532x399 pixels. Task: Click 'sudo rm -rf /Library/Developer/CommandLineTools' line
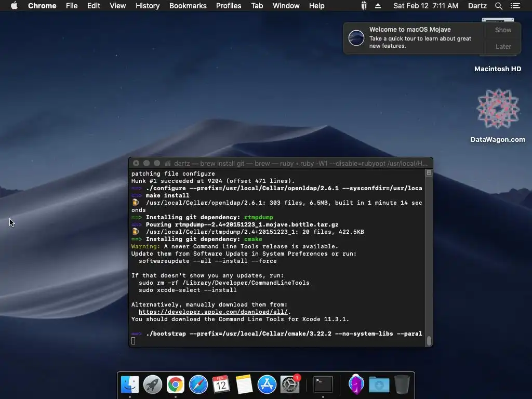point(224,283)
